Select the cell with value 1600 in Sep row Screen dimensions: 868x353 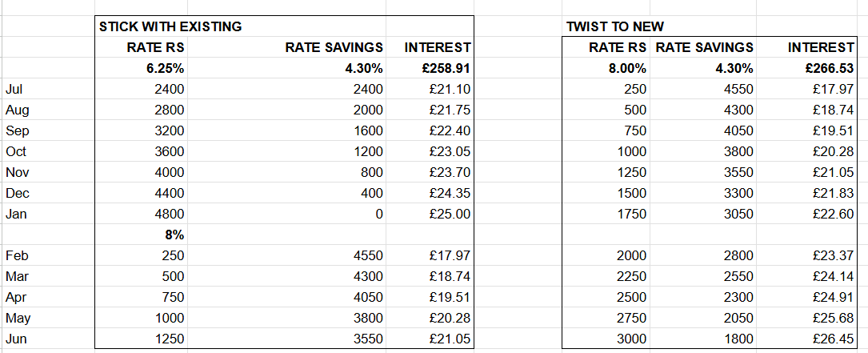286,130
